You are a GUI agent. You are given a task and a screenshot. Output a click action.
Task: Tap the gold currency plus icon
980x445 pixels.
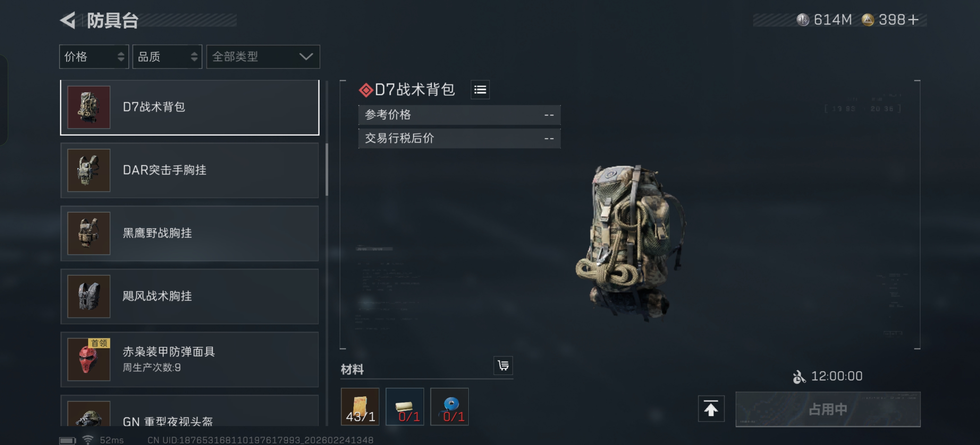pos(913,20)
